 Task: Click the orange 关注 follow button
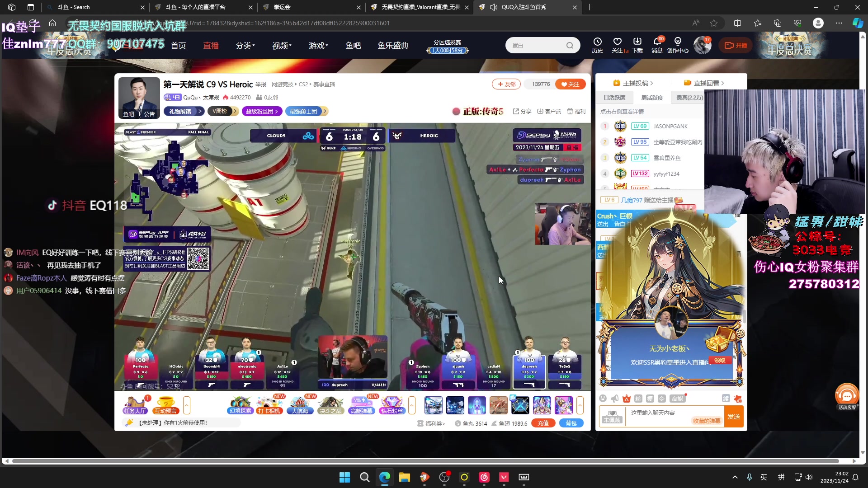coord(571,84)
